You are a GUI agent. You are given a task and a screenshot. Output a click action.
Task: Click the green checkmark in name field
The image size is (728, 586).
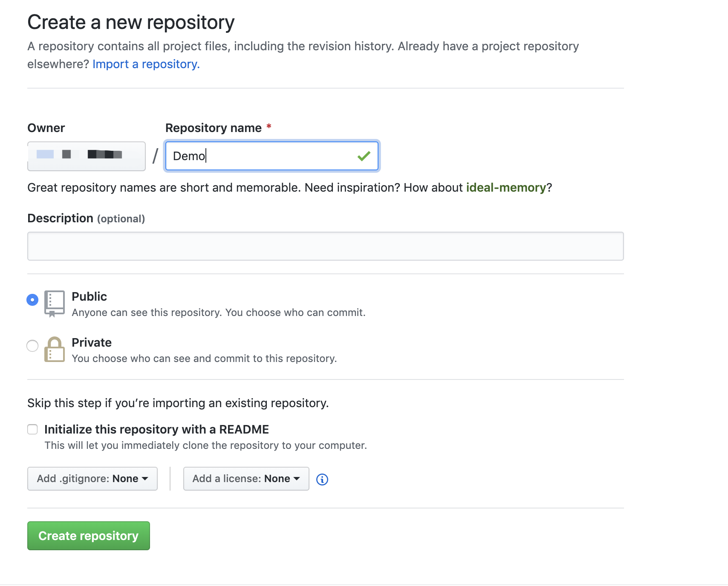pos(364,156)
